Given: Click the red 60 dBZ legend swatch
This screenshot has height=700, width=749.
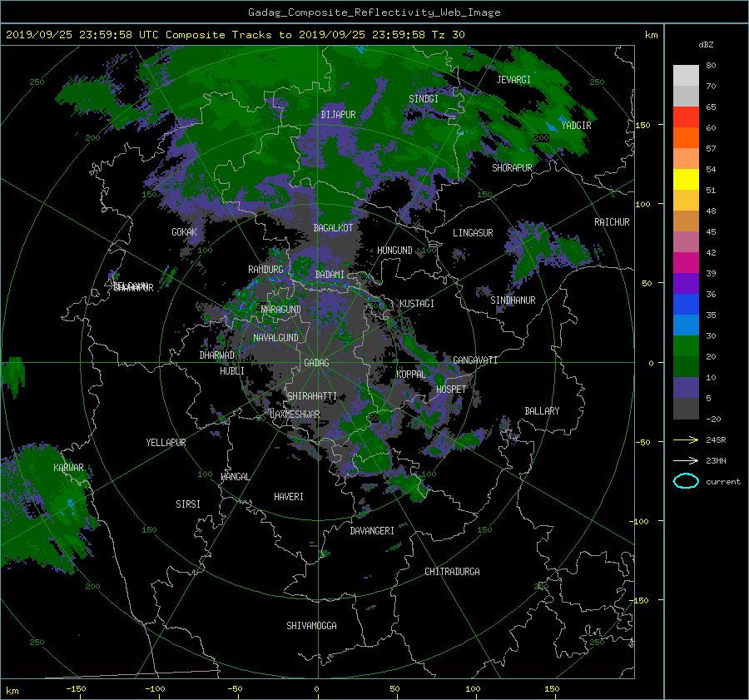Looking at the screenshot, I should (686, 117).
